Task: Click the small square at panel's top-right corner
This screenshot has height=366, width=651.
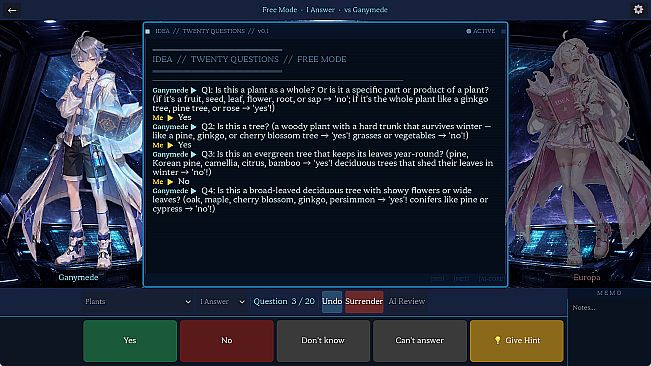Action: pos(503,31)
